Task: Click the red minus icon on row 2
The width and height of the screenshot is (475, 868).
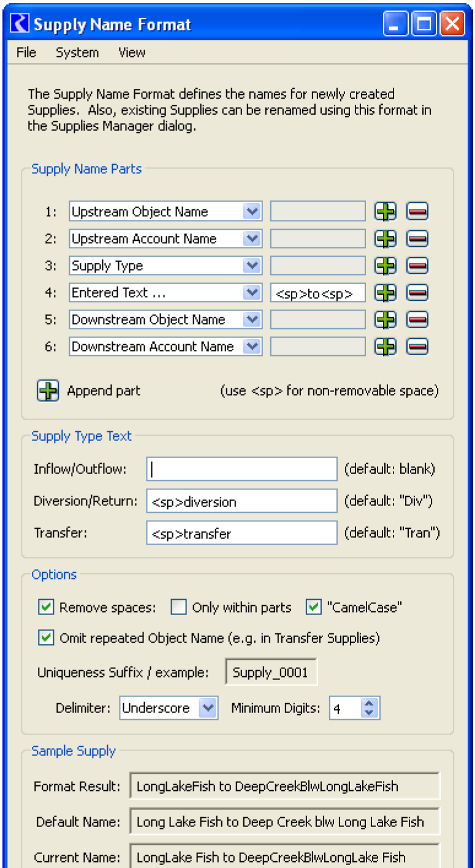Action: [x=417, y=238]
